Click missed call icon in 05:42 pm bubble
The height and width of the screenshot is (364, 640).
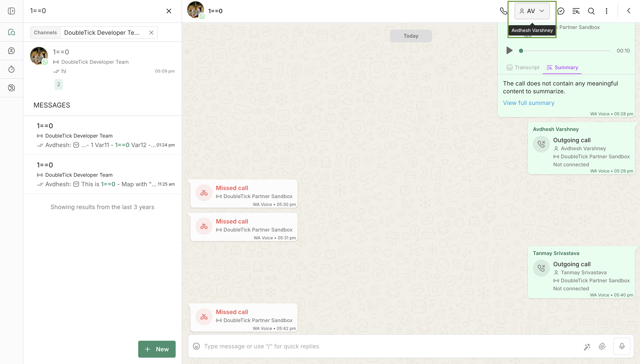[204, 317]
